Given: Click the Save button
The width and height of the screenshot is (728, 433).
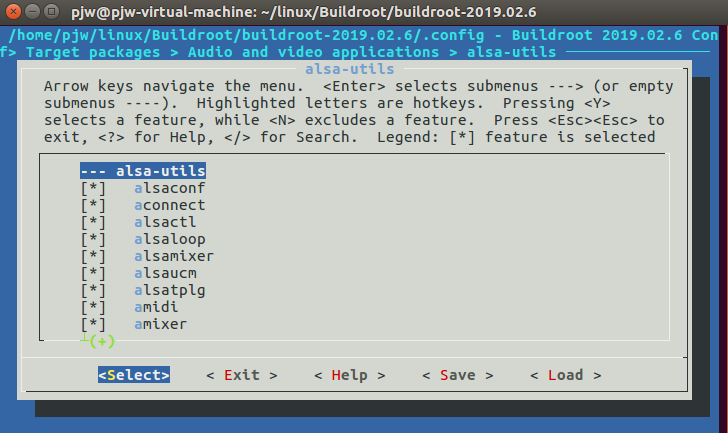Looking at the screenshot, I should point(458,375).
